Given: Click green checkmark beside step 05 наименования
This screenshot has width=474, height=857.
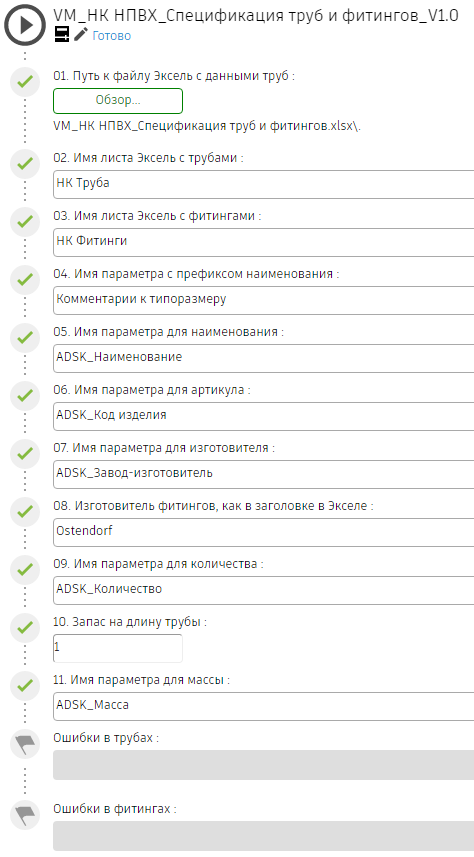Looking at the screenshot, I should tap(25, 338).
